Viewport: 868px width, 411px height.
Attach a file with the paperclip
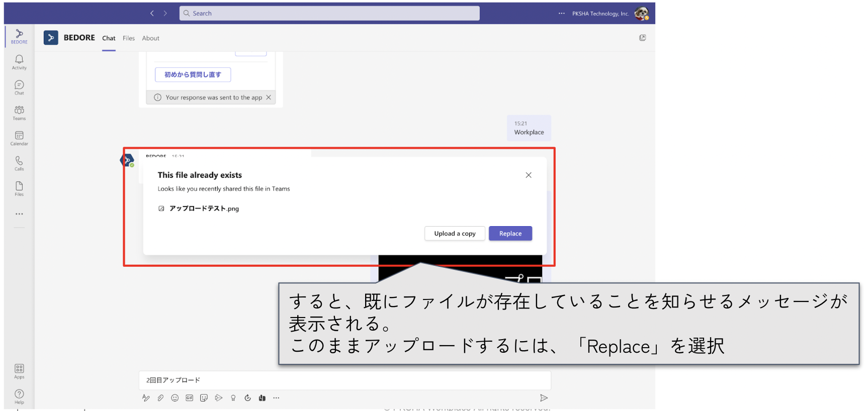160,398
